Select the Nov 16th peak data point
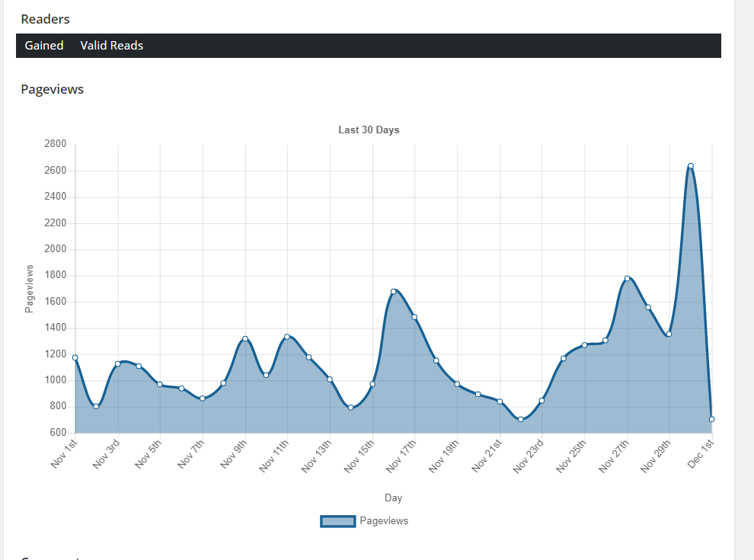754x560 pixels. [394, 292]
